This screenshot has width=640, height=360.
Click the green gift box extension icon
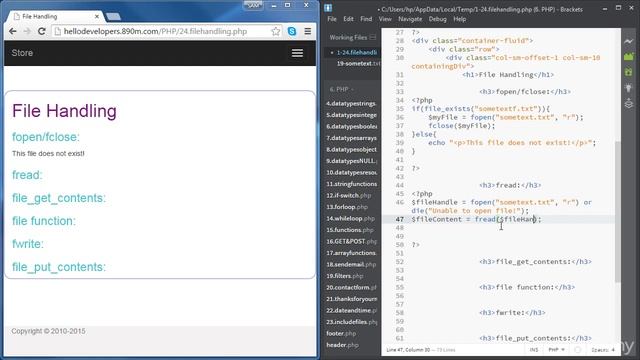point(629,72)
